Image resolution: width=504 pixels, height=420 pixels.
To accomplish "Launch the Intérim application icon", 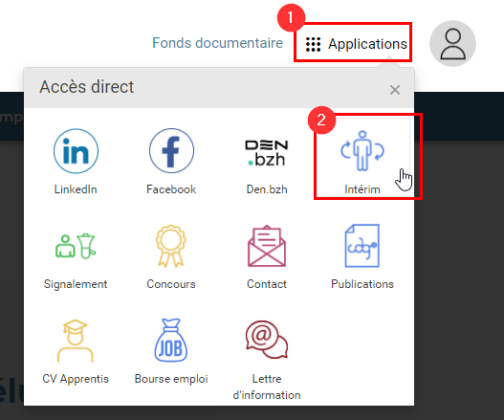I will point(362,150).
